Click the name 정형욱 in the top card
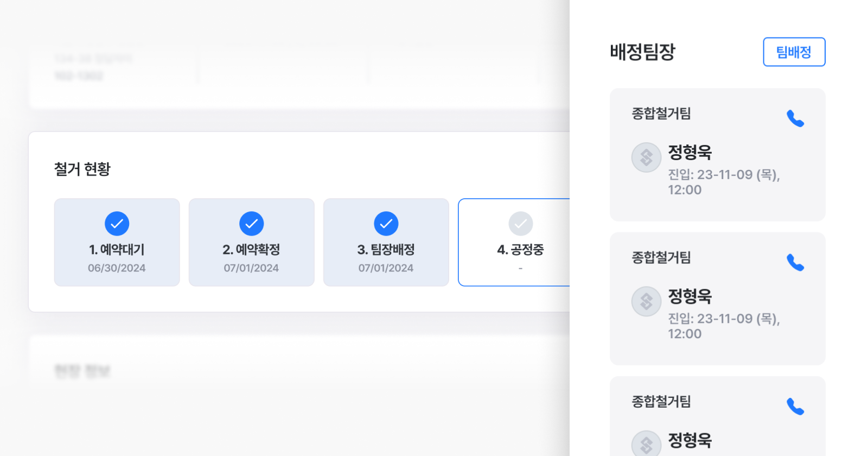868x456 pixels. pos(690,153)
